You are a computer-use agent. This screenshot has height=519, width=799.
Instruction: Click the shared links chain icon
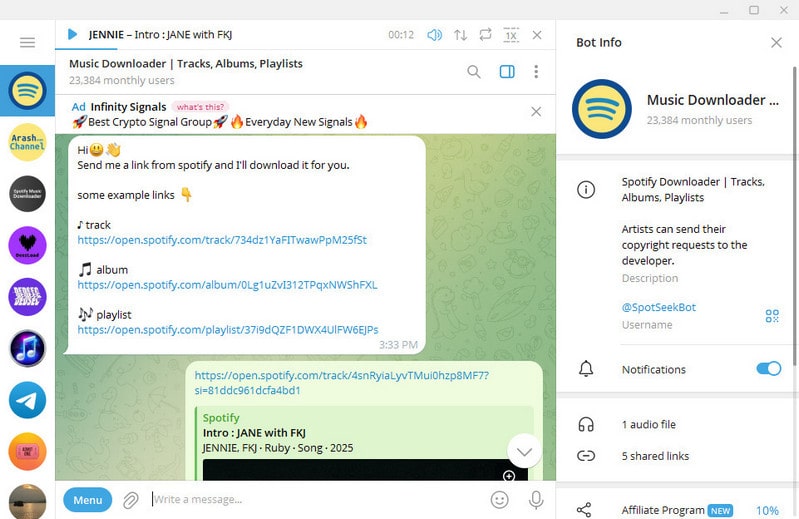pyautogui.click(x=586, y=456)
